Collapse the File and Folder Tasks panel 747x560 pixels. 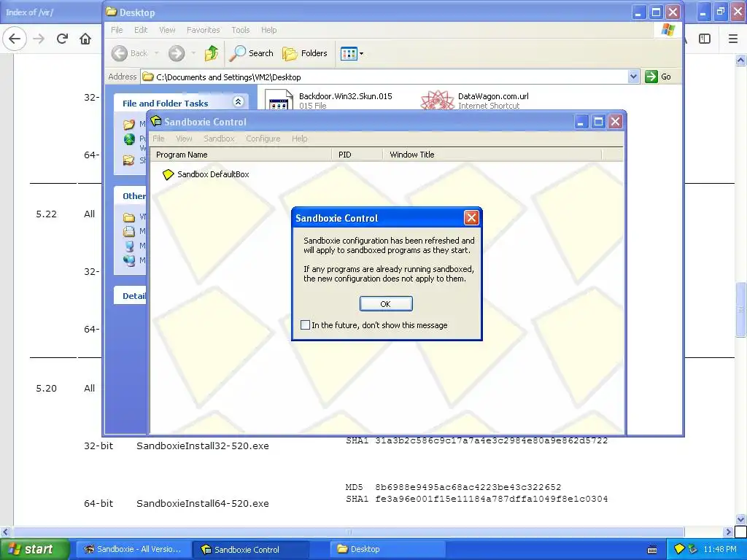point(238,101)
